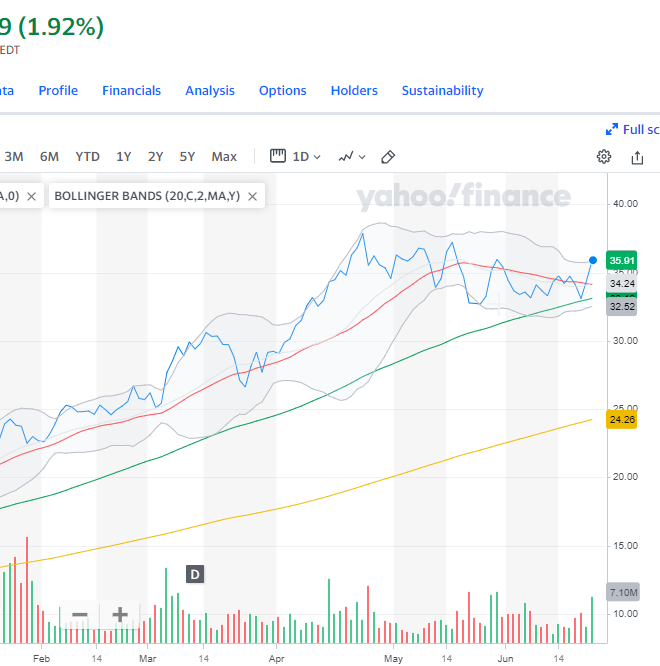Click the blue current price dot
This screenshot has width=660, height=666.
tap(593, 260)
